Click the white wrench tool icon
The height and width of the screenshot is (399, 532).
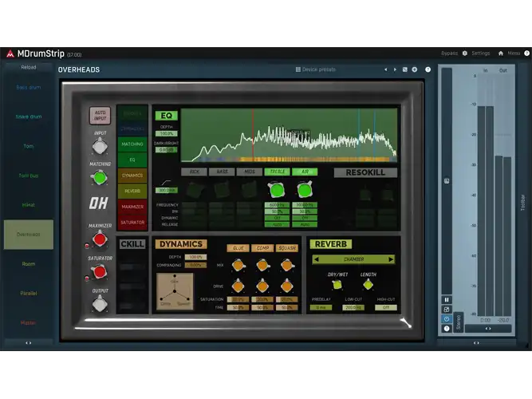click(406, 323)
